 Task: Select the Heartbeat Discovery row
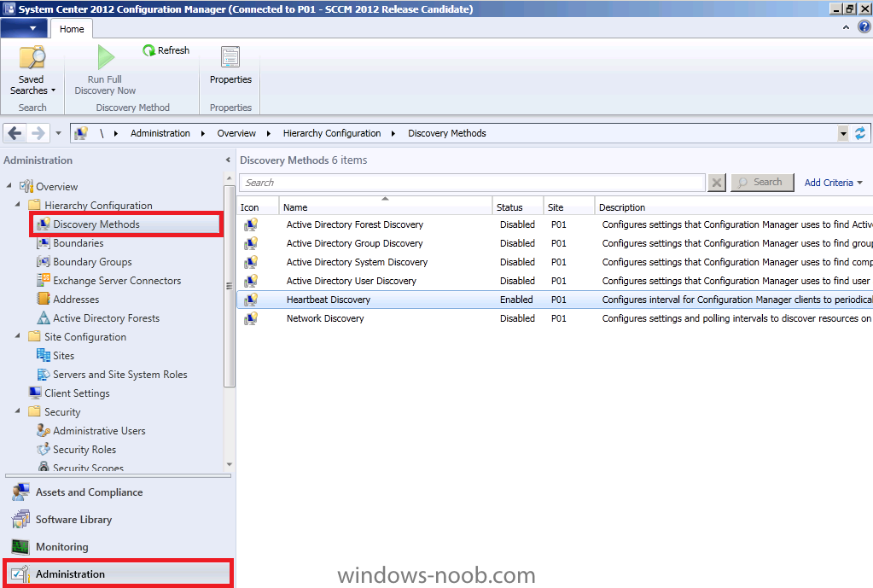click(x=555, y=300)
